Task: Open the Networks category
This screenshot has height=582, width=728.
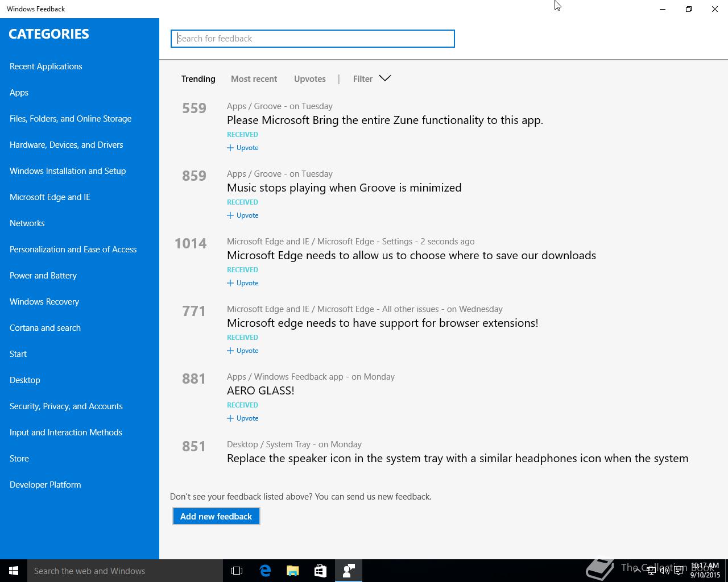Action: coord(27,223)
